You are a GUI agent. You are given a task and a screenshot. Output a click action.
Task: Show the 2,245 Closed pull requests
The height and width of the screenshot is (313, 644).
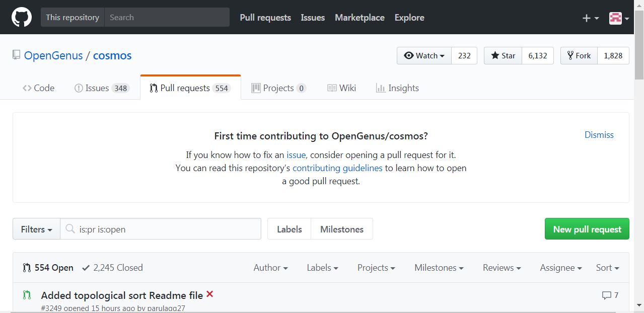click(x=112, y=268)
